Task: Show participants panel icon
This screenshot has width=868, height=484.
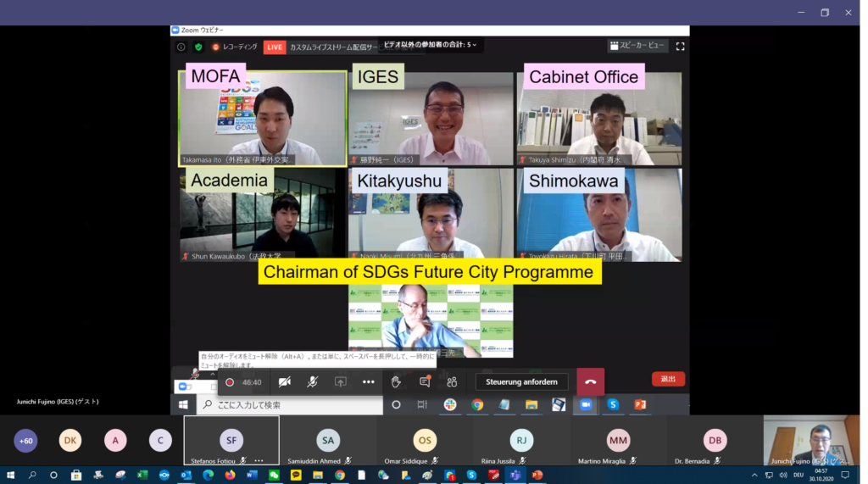Action: pos(452,382)
